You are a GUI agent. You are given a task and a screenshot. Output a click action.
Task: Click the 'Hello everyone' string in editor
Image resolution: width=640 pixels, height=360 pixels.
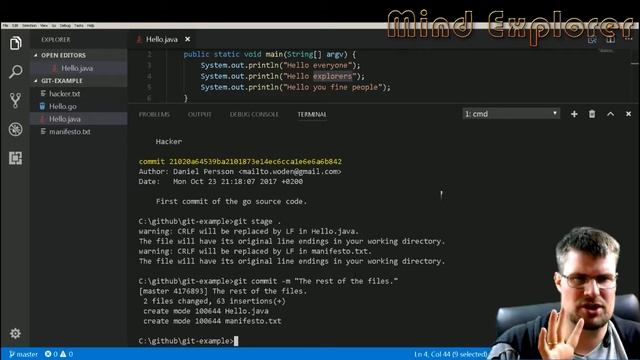click(318, 65)
